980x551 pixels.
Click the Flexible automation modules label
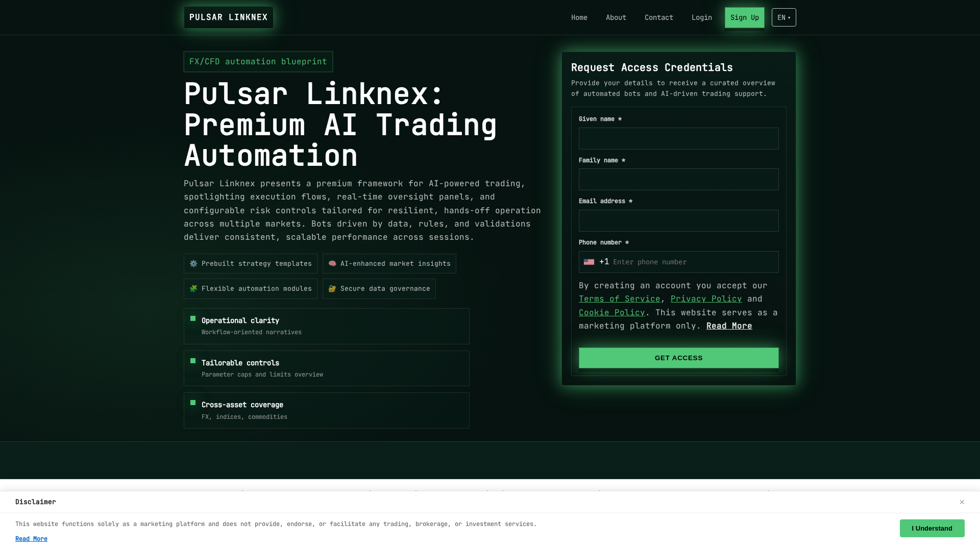(x=256, y=289)
